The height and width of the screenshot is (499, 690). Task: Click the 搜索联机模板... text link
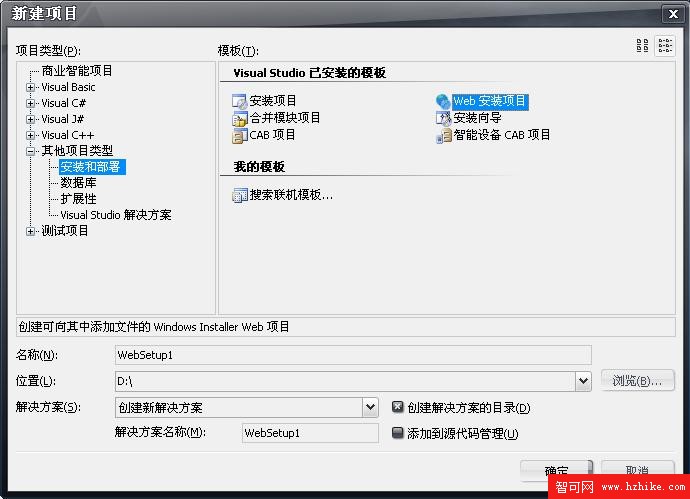(x=291, y=195)
